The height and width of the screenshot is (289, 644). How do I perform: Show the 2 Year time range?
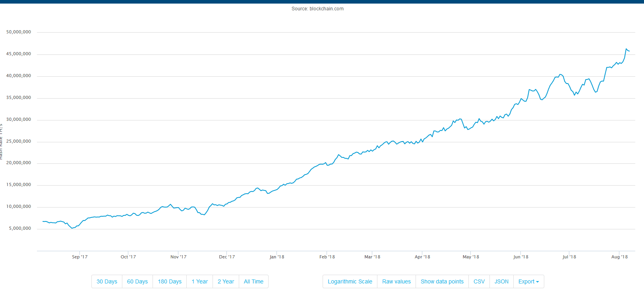pos(226,281)
